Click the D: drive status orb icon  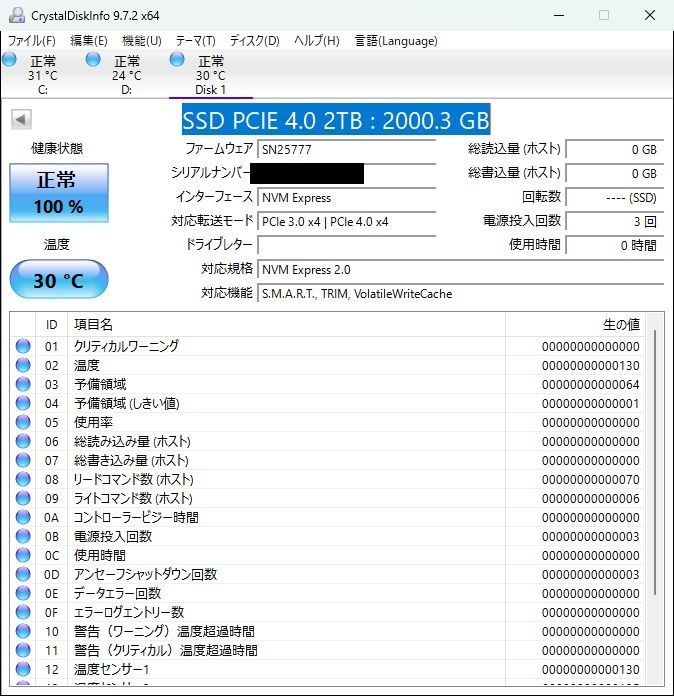click(93, 61)
